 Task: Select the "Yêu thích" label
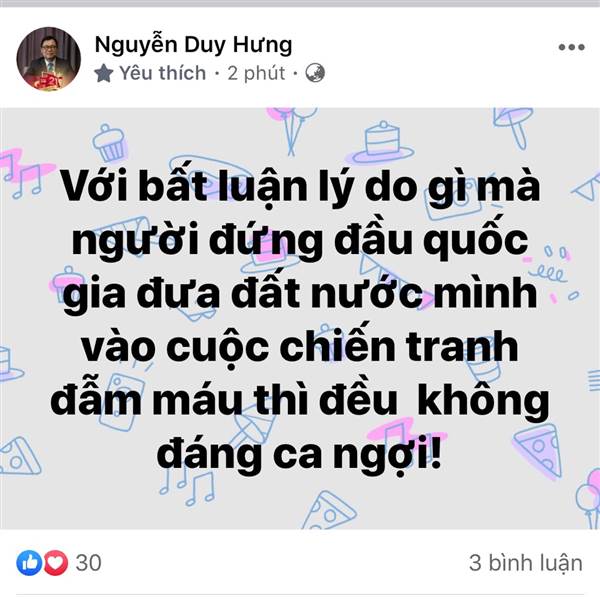tap(162, 73)
